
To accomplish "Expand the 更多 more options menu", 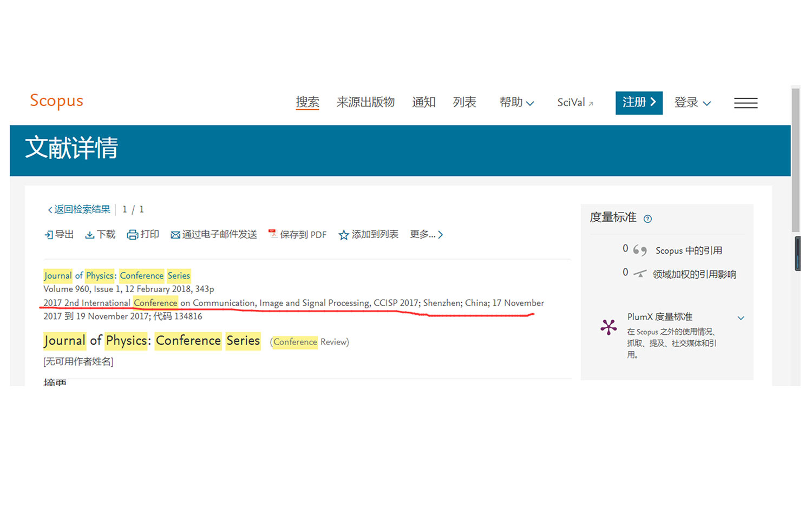I will pyautogui.click(x=427, y=234).
